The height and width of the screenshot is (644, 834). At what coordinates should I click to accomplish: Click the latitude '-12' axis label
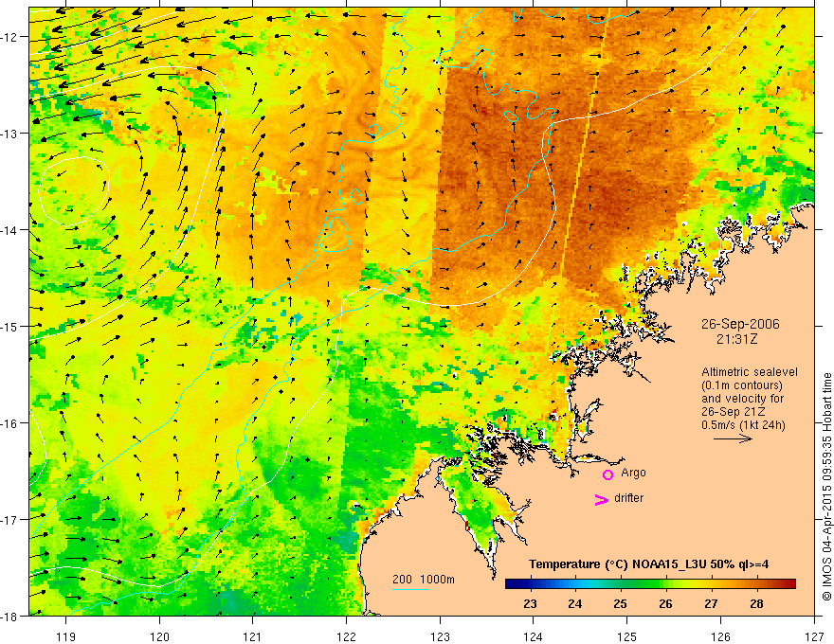tap(9, 37)
